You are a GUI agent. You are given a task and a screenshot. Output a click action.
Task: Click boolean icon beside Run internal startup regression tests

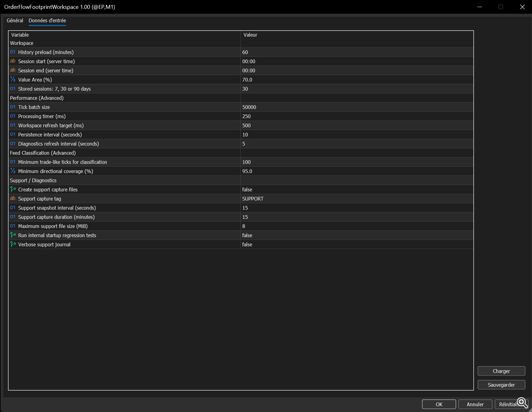pyautogui.click(x=13, y=235)
